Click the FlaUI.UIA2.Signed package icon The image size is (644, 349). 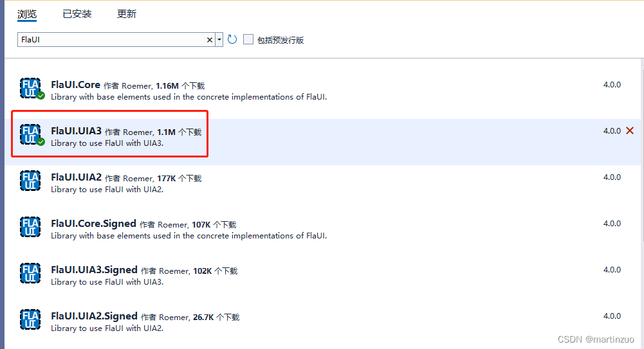pos(30,320)
